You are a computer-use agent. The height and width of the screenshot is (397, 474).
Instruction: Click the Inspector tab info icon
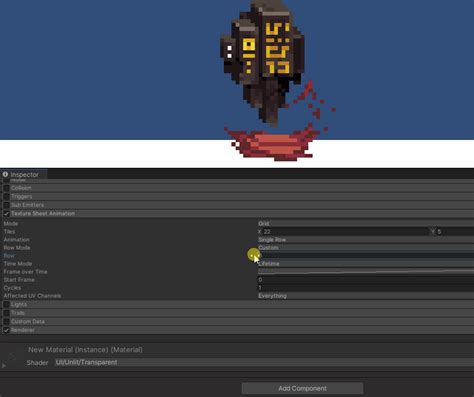coord(5,174)
